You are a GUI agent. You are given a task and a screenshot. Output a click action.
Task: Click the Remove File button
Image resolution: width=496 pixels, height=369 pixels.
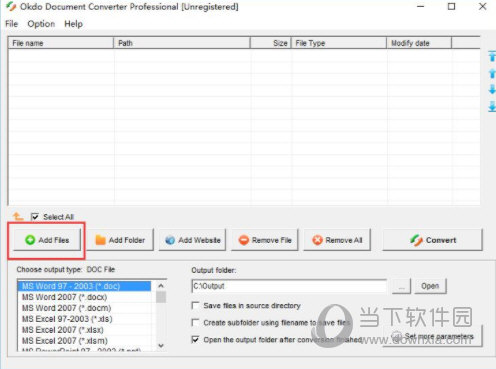click(265, 240)
